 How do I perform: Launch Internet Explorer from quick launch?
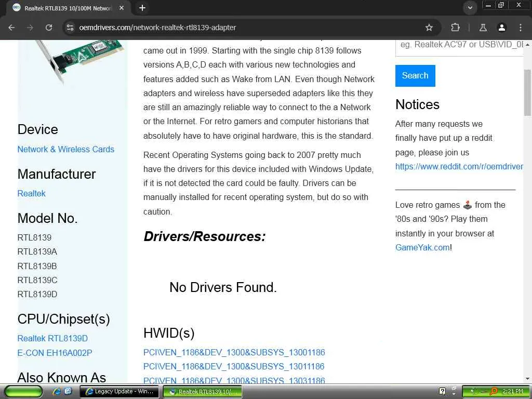click(57, 392)
